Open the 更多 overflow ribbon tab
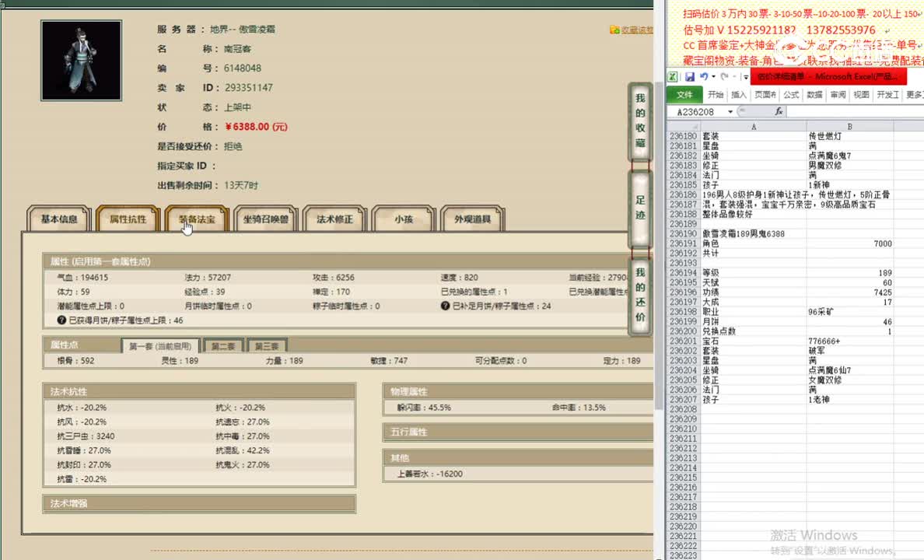The height and width of the screenshot is (560, 924). pyautogui.click(x=914, y=94)
